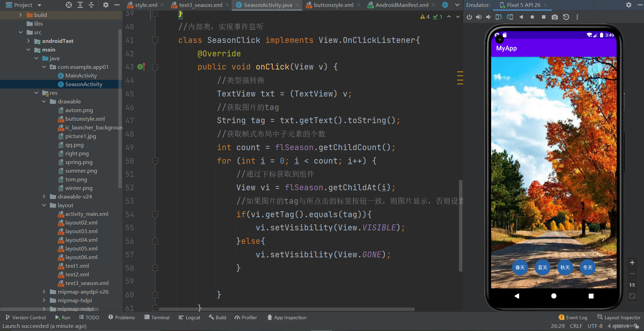Select opened file in Project tree target icon
The height and width of the screenshot is (331, 644).
(69, 5)
